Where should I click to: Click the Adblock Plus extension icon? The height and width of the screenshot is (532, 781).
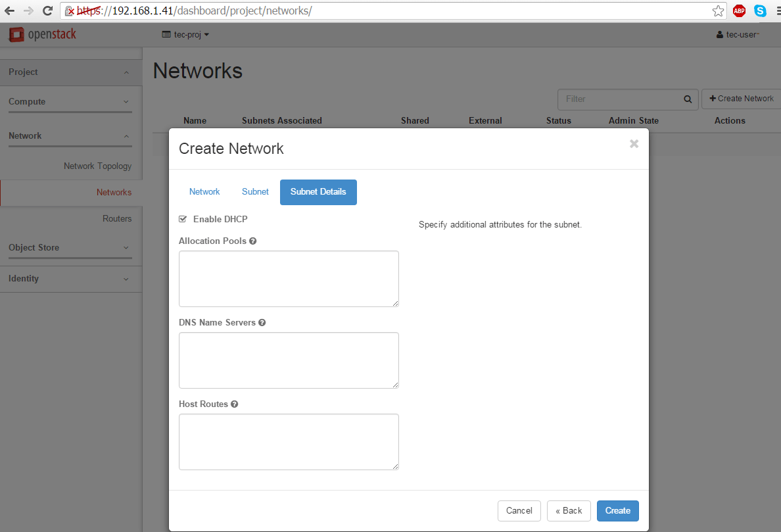click(739, 11)
